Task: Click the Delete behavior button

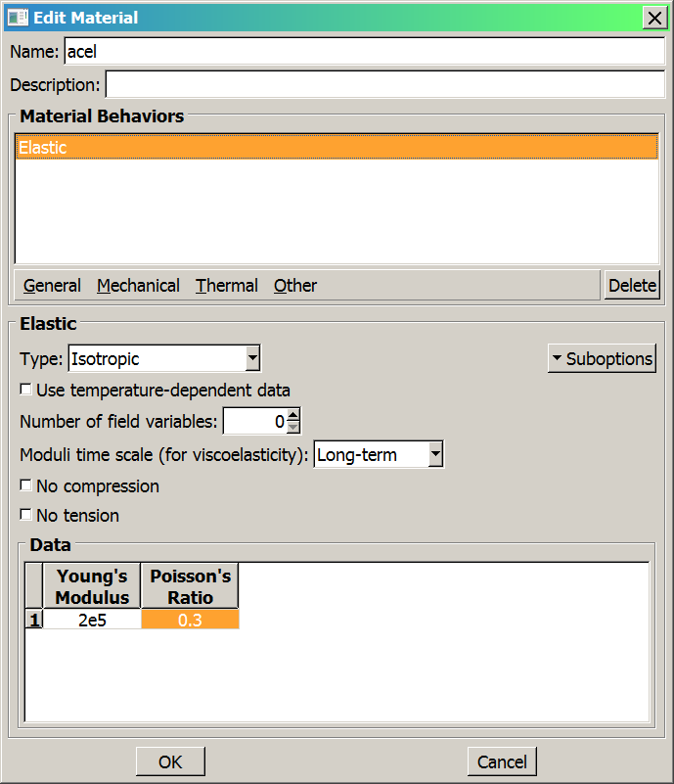Action: (632, 285)
